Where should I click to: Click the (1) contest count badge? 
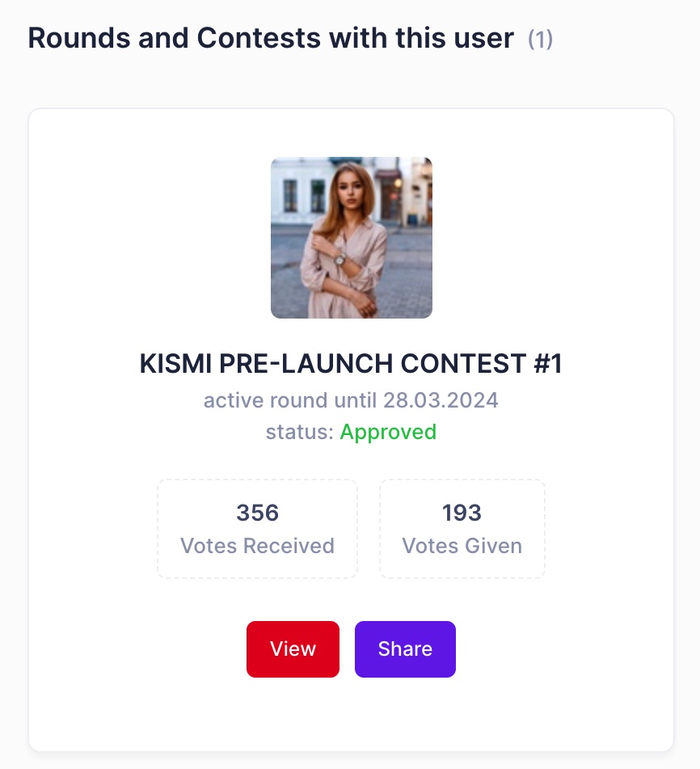[x=540, y=40]
